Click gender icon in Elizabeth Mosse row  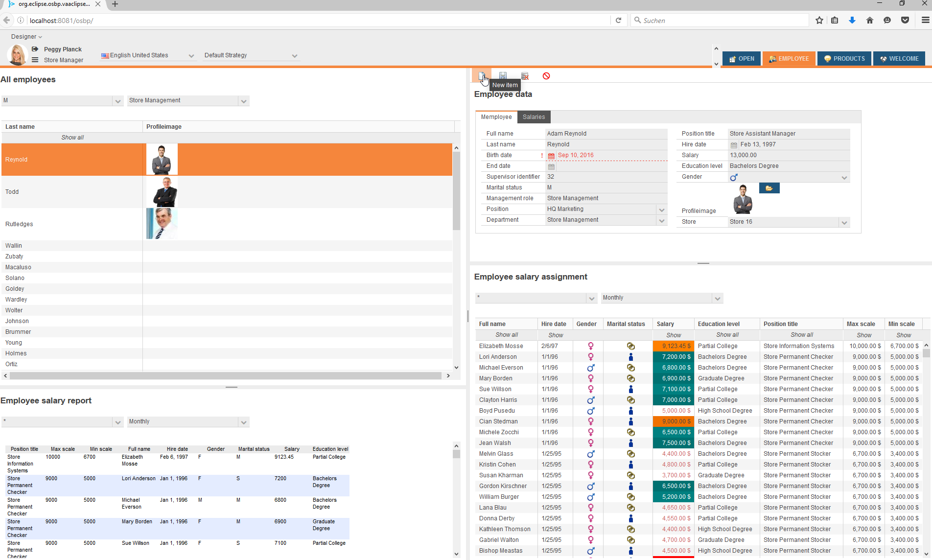(591, 346)
